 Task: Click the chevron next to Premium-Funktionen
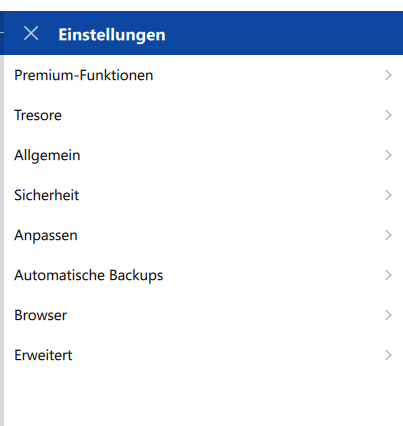click(x=388, y=75)
